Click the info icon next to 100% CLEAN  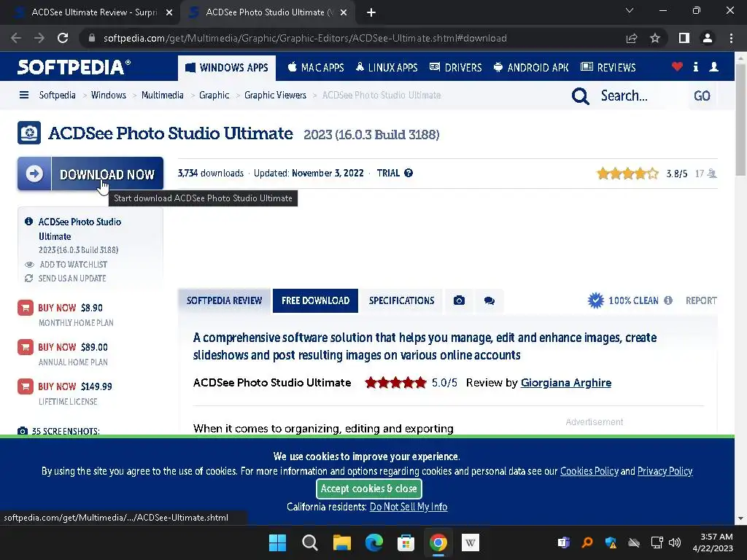pyautogui.click(x=668, y=300)
